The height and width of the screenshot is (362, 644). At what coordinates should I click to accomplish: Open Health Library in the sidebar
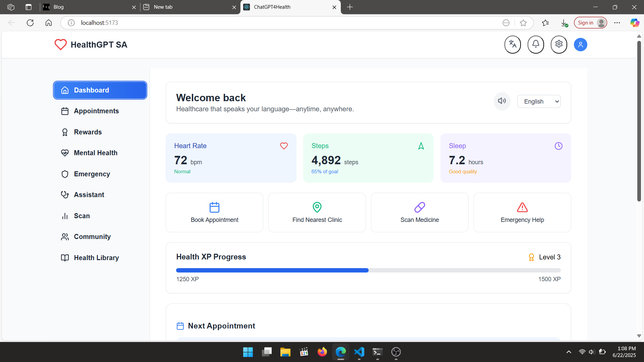click(x=100, y=258)
